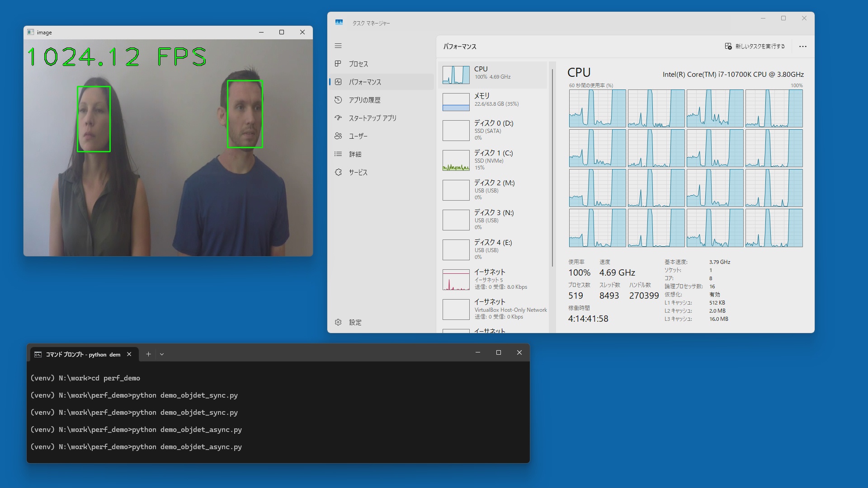Open Task Manager 設定 (Settings) via gear icon

coord(338,322)
